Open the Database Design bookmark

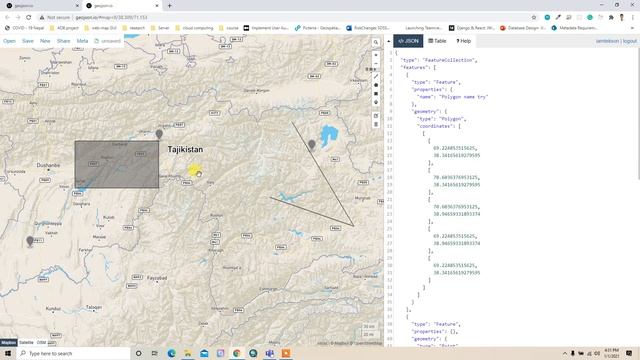[523, 28]
